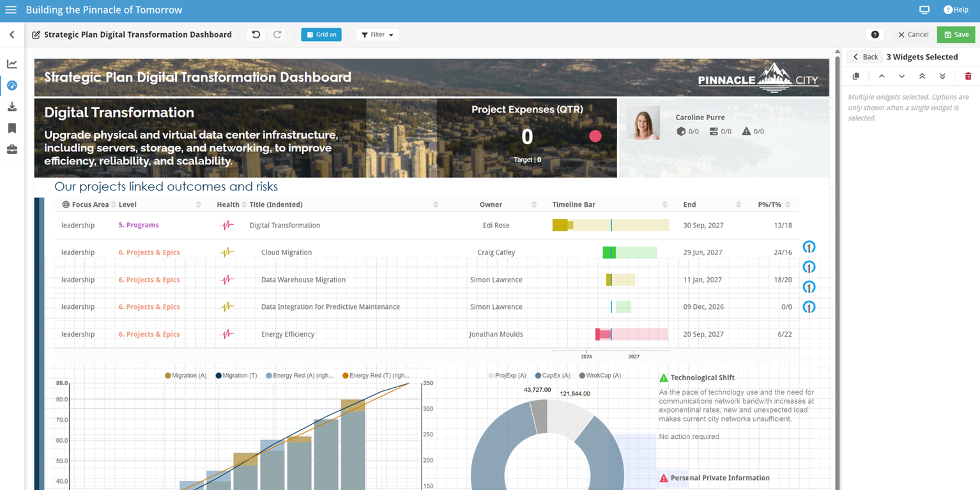
Task: Select the dashboard gauge icon in sidebar
Action: [x=12, y=86]
